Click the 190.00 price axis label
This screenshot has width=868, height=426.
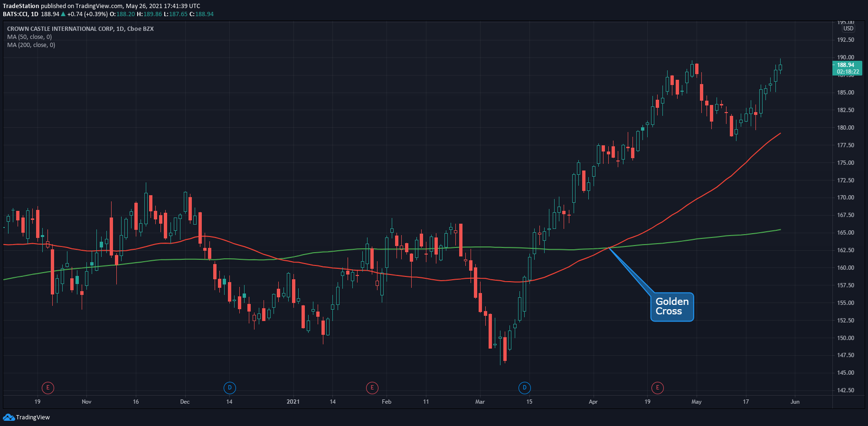[x=845, y=57]
